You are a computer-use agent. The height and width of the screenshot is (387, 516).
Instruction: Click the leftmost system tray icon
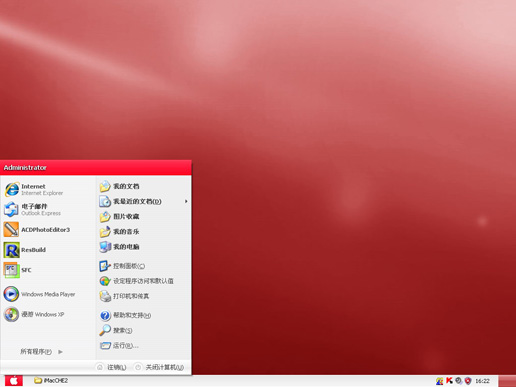coord(440,381)
